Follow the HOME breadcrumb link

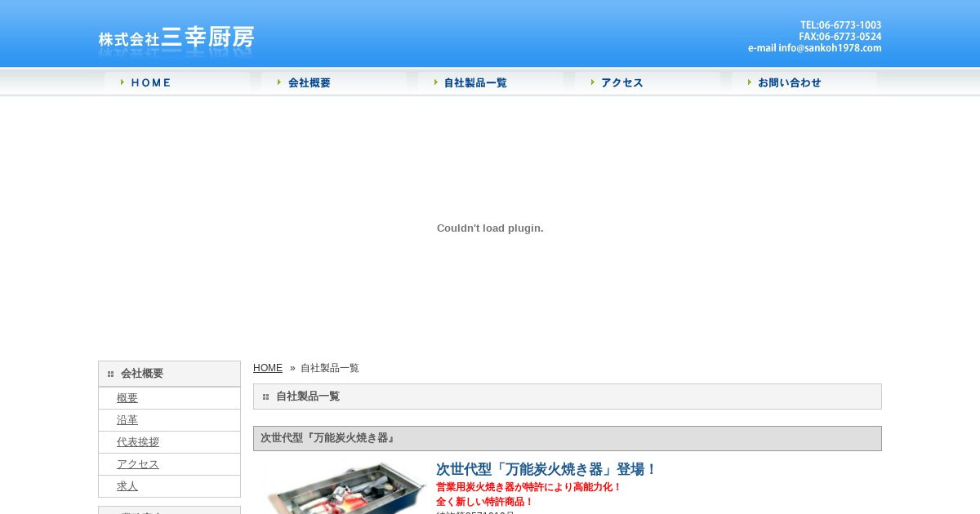coord(268,368)
